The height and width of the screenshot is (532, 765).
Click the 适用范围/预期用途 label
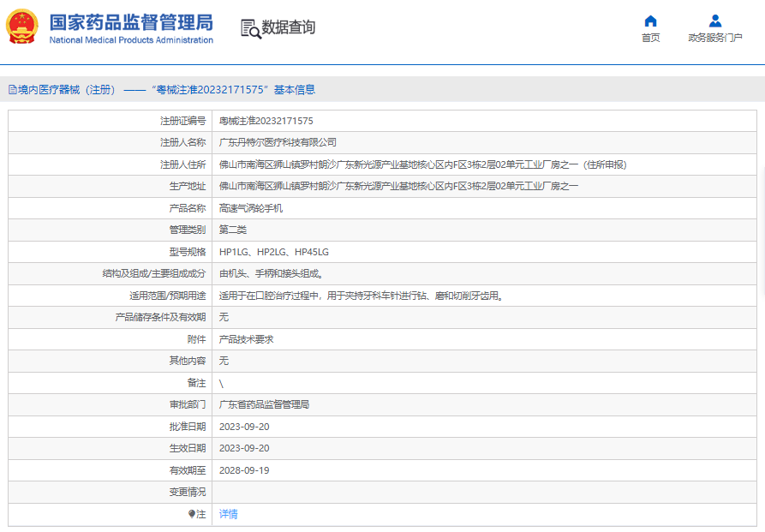coord(167,296)
